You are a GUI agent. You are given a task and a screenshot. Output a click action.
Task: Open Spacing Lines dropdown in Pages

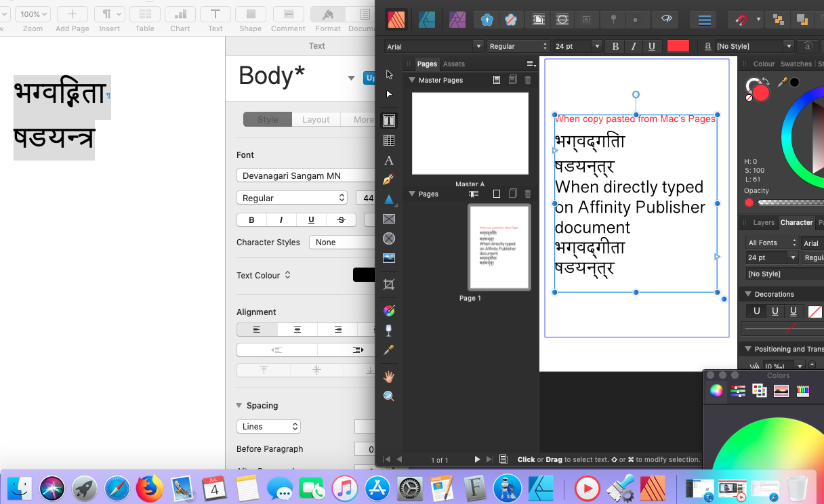pyautogui.click(x=269, y=426)
